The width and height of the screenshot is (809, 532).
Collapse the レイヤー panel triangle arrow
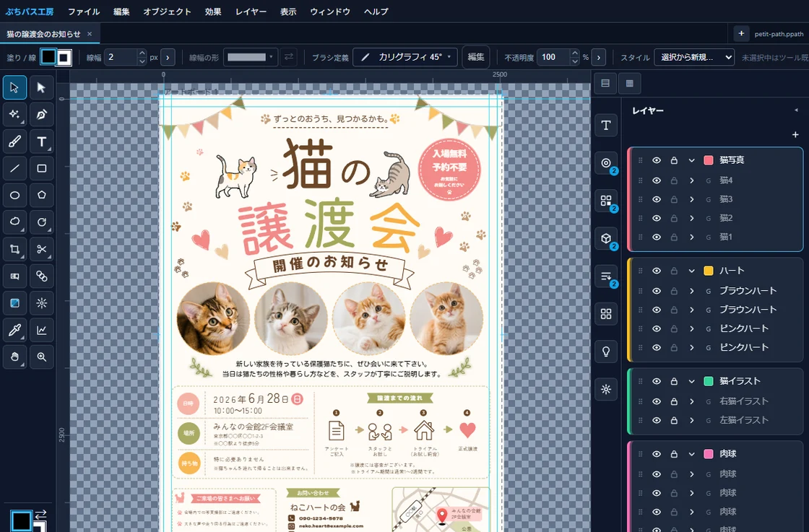point(795,110)
